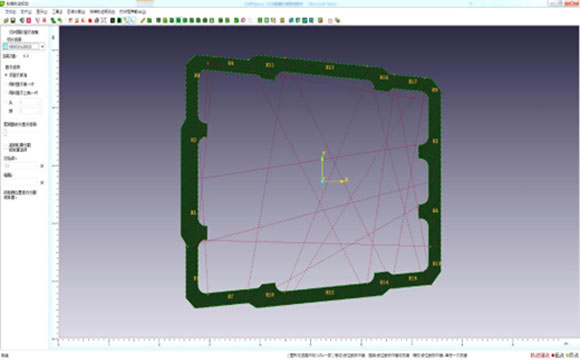Click the R11 label on the green frame
This screenshot has width=580, height=360.
point(270,65)
